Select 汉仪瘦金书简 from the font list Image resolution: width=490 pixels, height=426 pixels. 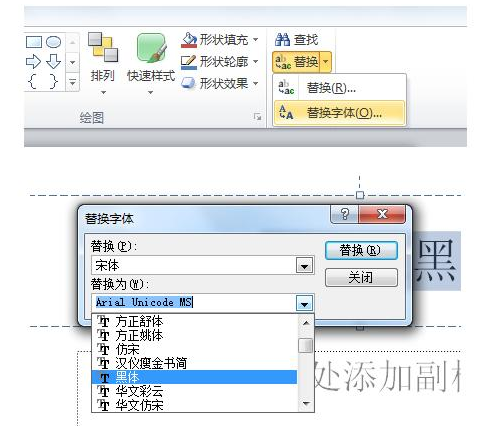(194, 363)
